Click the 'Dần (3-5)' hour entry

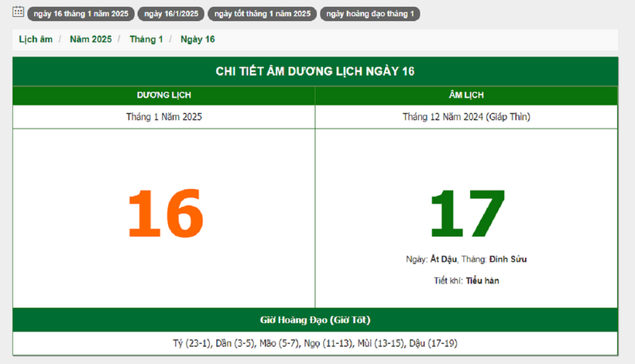235,343
